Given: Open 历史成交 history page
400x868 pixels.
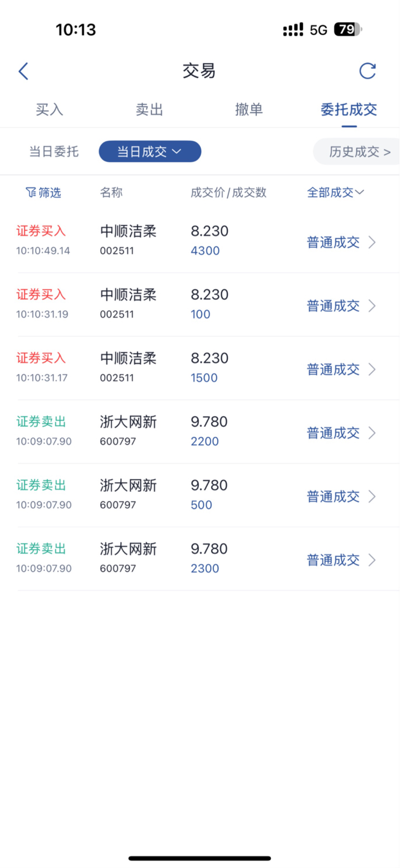Looking at the screenshot, I should tap(359, 152).
